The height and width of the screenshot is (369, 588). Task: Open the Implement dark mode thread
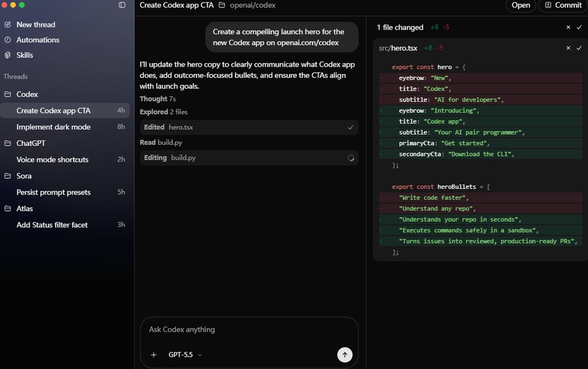tap(65, 127)
